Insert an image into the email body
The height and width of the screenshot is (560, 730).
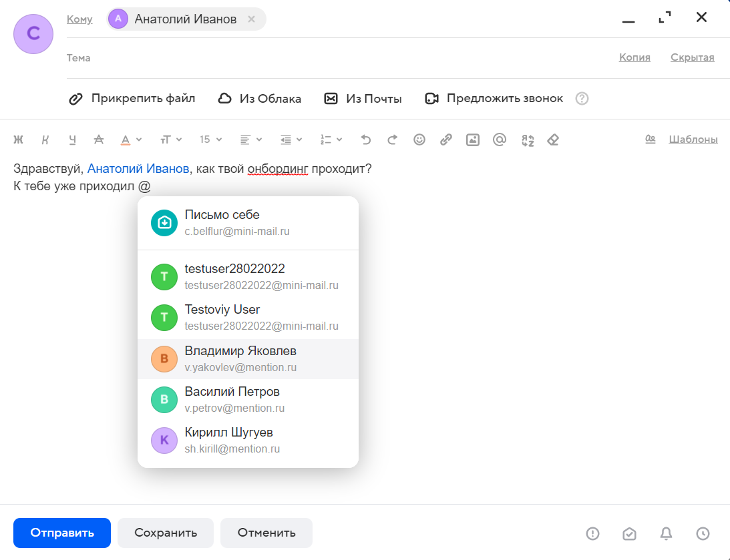pos(473,139)
